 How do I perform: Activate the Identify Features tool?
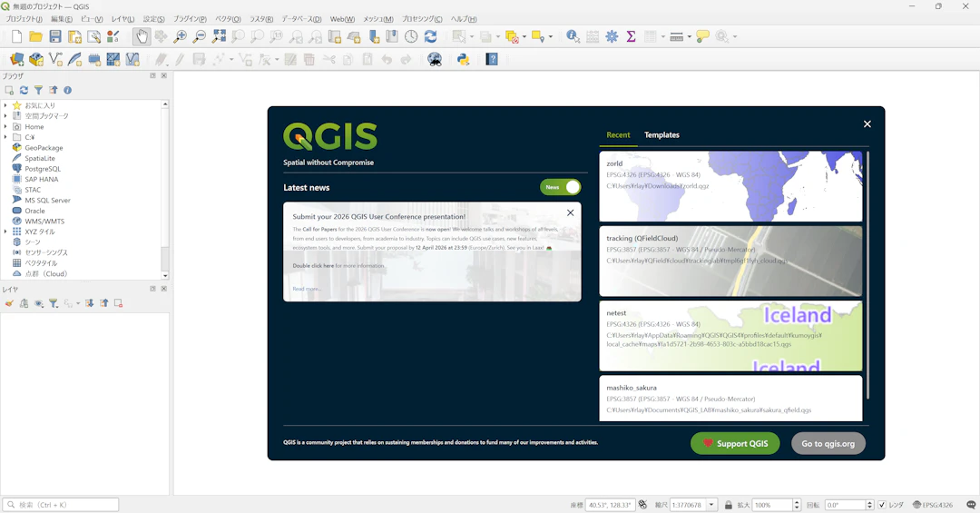coord(573,37)
